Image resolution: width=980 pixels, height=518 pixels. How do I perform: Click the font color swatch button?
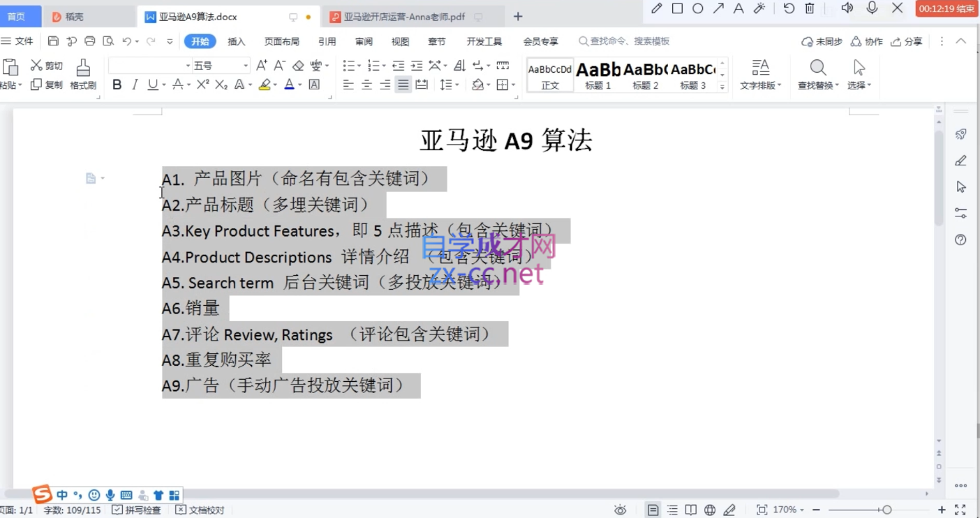[290, 84]
